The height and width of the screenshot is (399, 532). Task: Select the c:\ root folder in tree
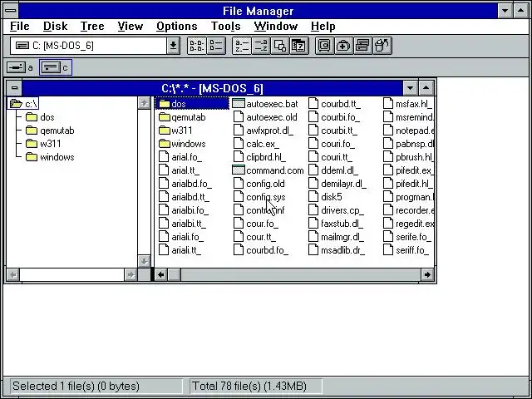pyautogui.click(x=23, y=103)
